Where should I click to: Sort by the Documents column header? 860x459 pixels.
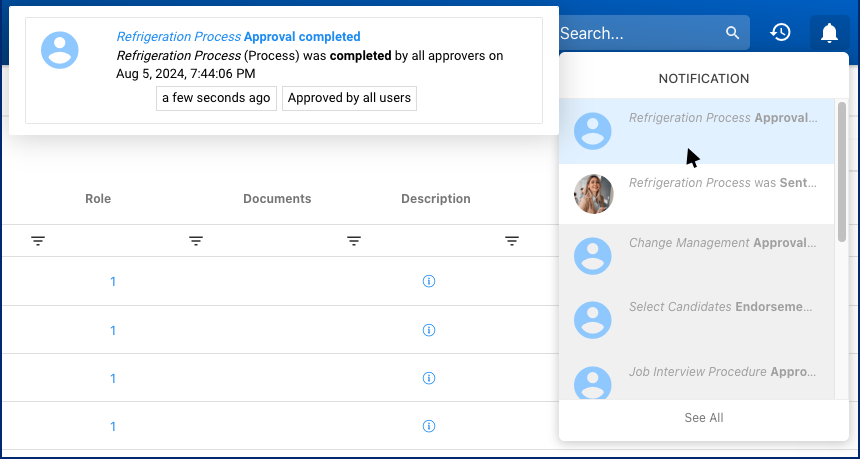277,199
